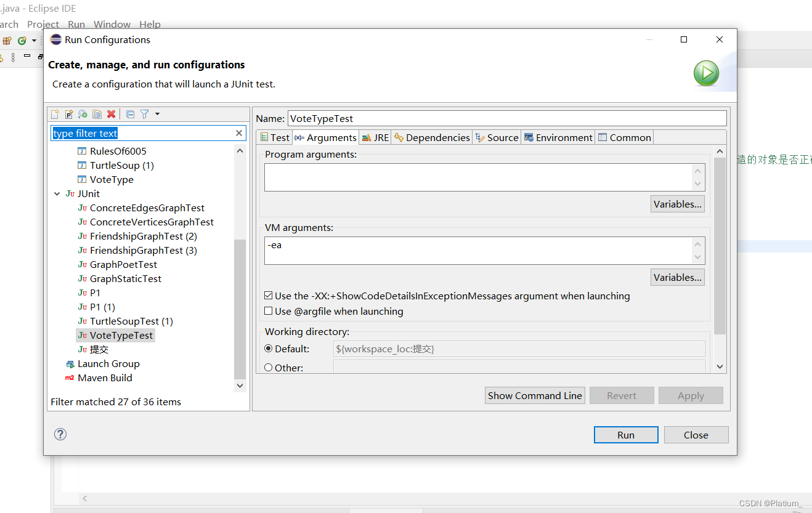The height and width of the screenshot is (513, 812).
Task: Disable the ShowCodeDetailsInExceptionMessages argument option
Action: pyautogui.click(x=269, y=295)
